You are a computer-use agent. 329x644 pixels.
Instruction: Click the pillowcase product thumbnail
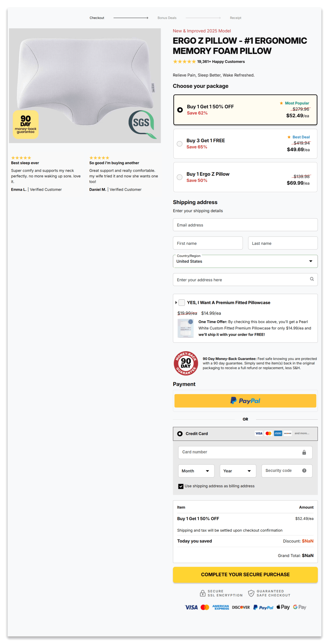(x=185, y=328)
